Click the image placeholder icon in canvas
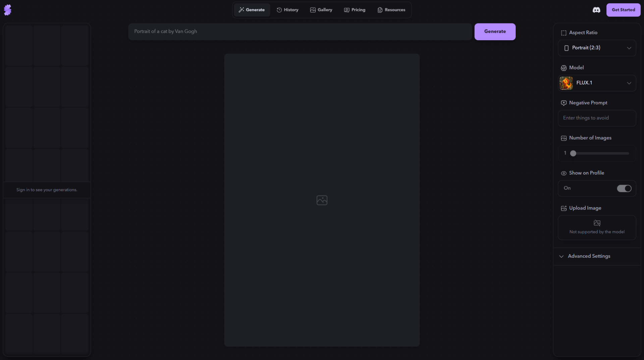 coord(322,200)
